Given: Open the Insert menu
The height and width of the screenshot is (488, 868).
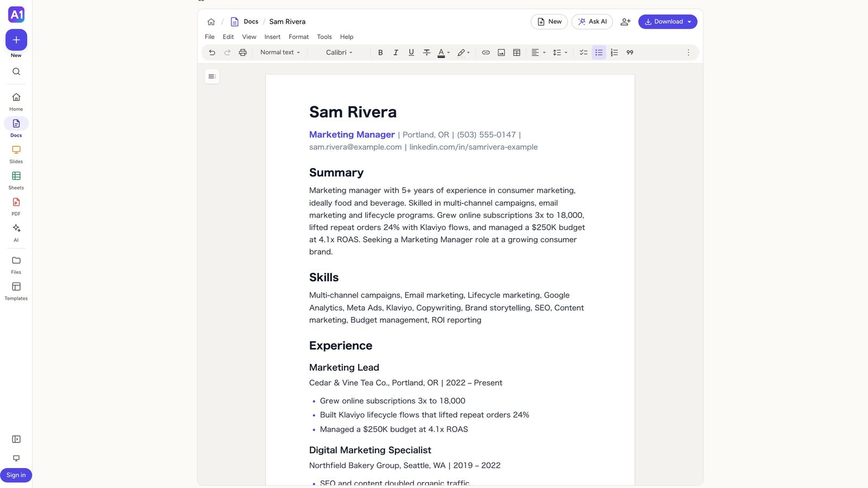Looking at the screenshot, I should tap(272, 37).
